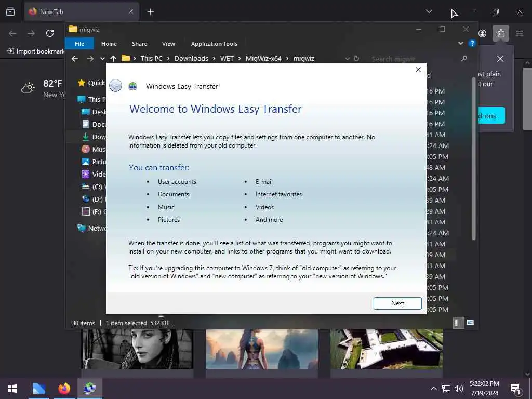
Task: Open a new Firefox tab with plus
Action: (x=150, y=12)
